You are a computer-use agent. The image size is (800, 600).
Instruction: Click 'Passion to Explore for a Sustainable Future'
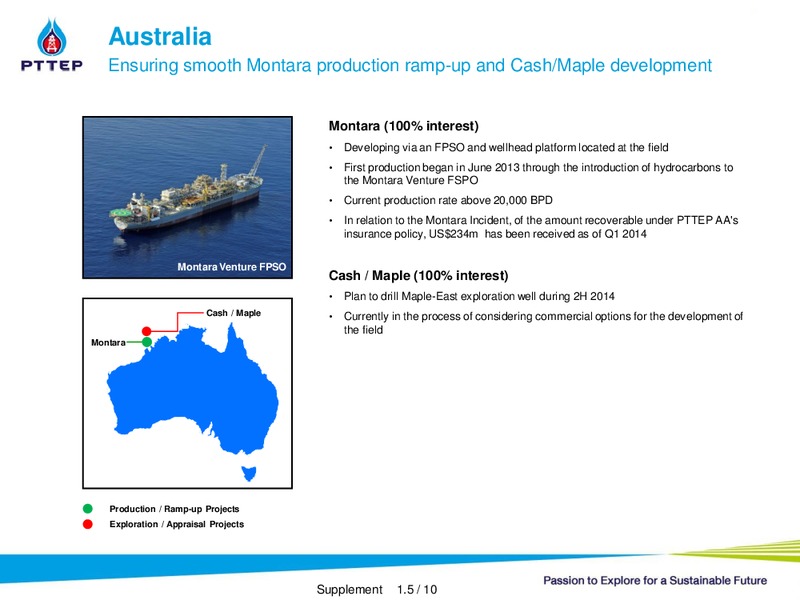[x=655, y=581]
